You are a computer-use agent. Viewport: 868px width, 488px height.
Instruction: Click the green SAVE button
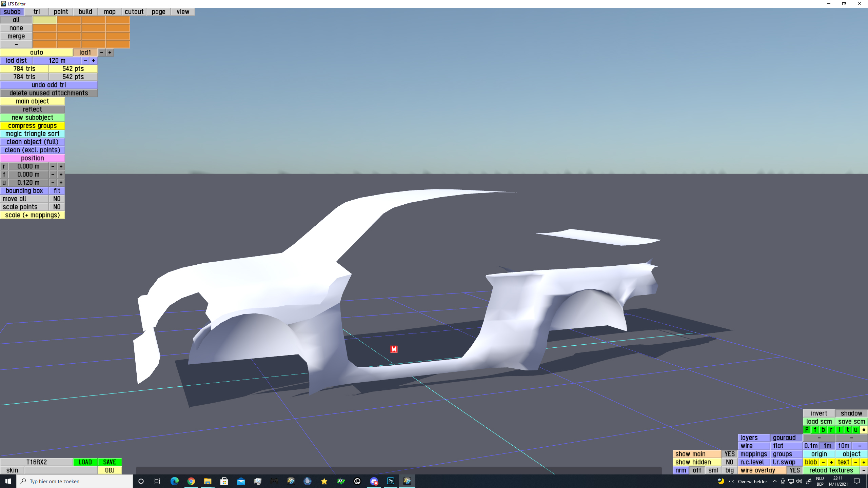pos(110,462)
